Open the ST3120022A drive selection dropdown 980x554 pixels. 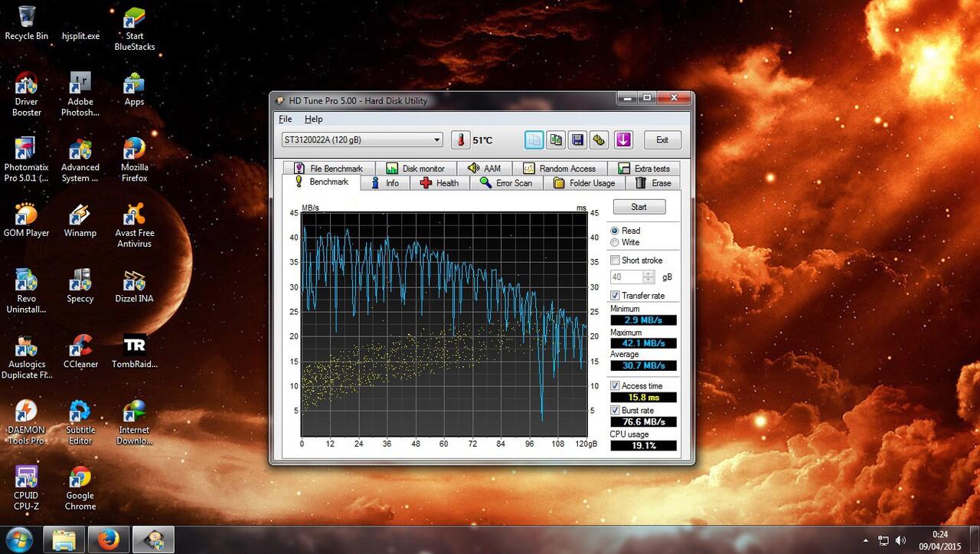coord(362,140)
